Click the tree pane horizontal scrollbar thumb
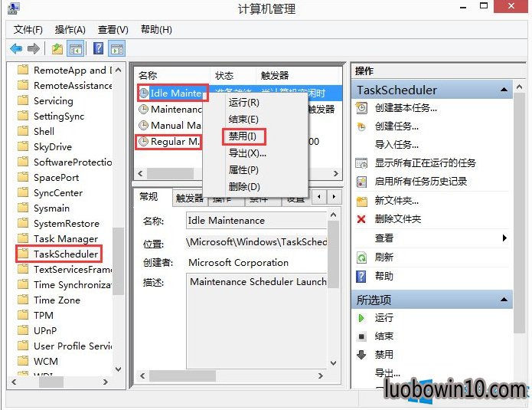532x410 pixels. pyautogui.click(x=51, y=382)
